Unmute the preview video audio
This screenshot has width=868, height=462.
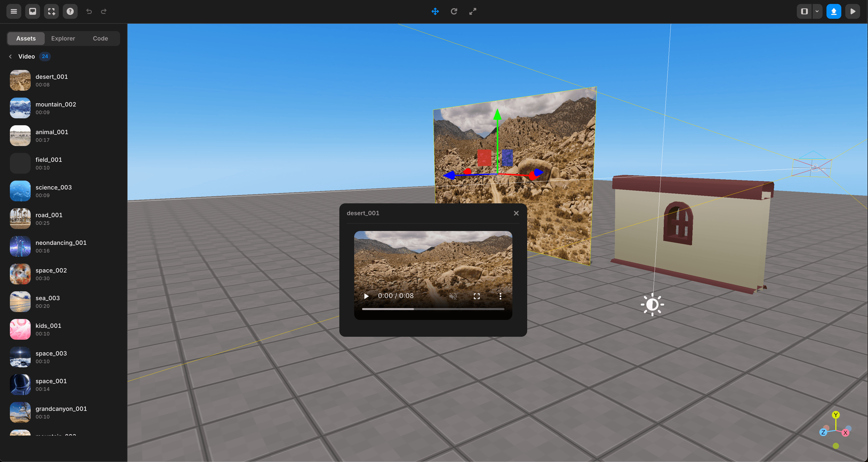coord(453,296)
